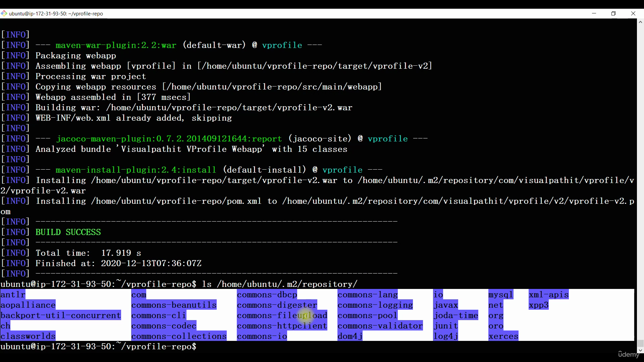Click the BUILD SUCCESS text
Screen dimensions: 644x362
coord(68,232)
